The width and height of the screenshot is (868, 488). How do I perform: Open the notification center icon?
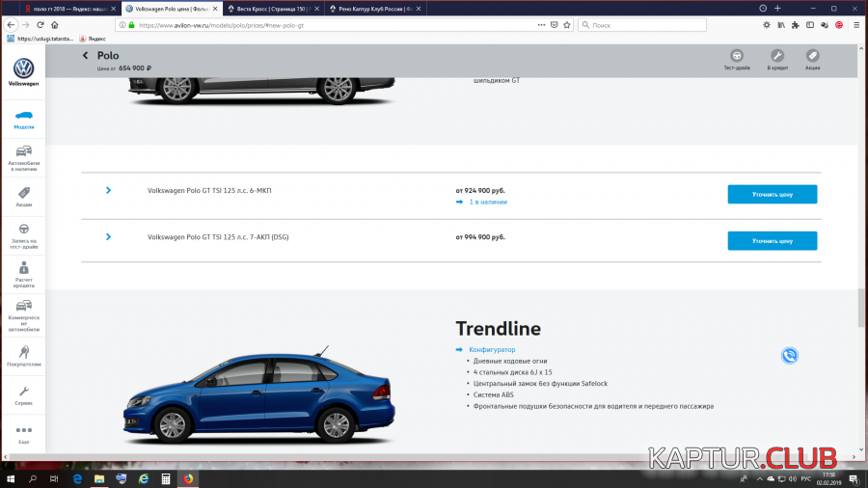click(x=854, y=478)
